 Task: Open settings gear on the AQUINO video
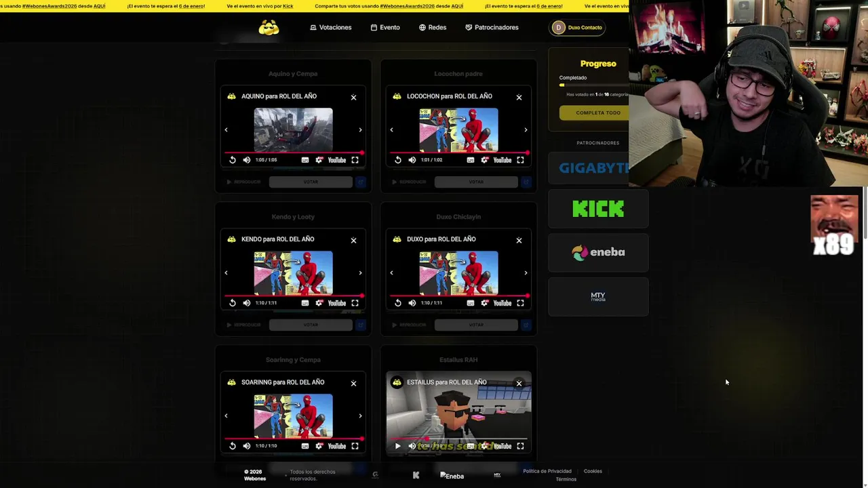coord(319,160)
